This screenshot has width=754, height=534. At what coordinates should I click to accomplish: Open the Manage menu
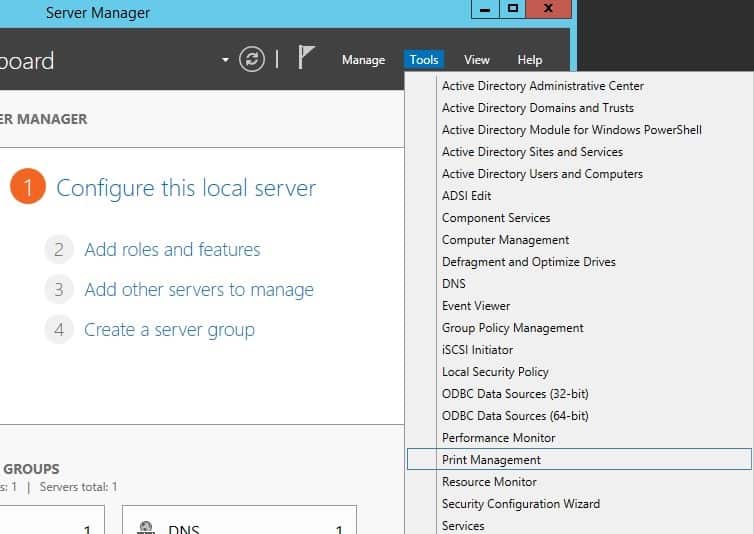coord(364,60)
